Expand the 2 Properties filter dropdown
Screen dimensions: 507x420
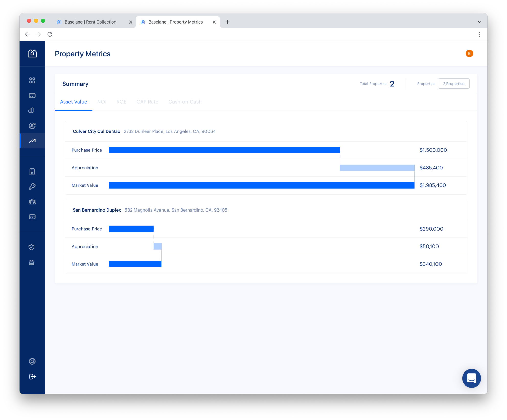[x=454, y=84]
